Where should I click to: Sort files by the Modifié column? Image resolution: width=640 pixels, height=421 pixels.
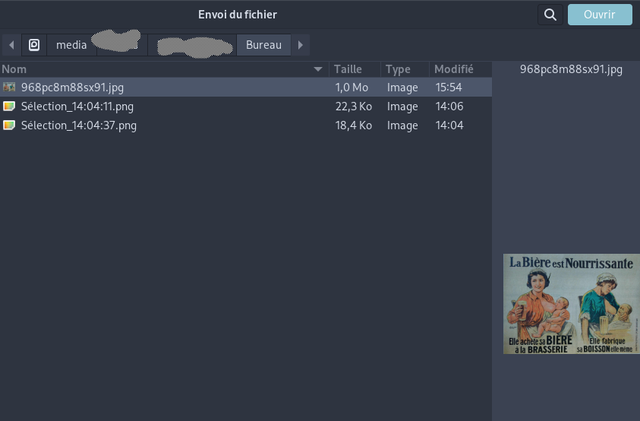460,69
